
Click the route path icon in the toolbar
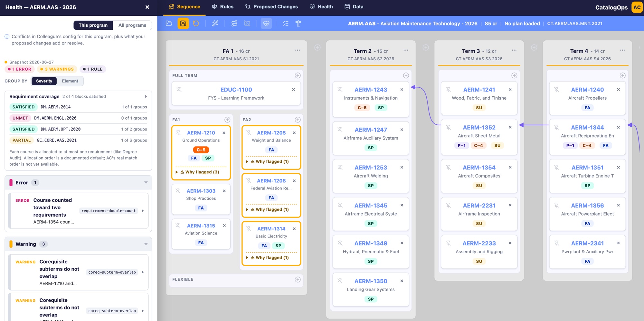(x=234, y=24)
